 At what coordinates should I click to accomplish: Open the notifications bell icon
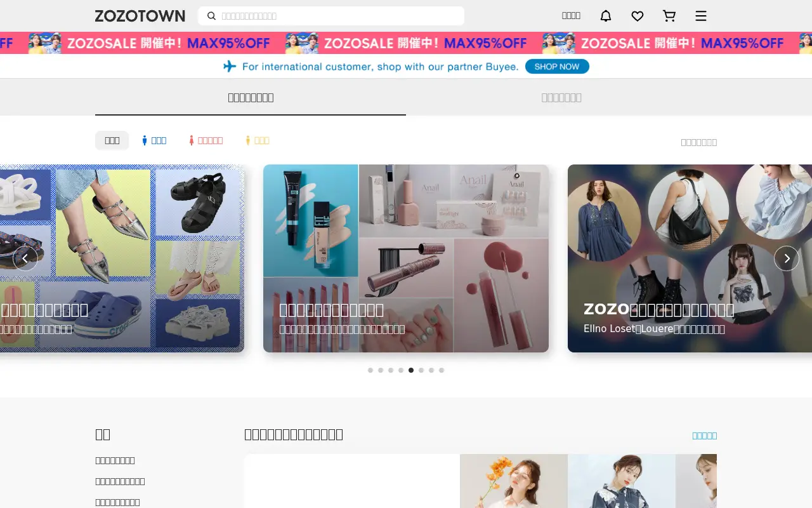(x=606, y=16)
